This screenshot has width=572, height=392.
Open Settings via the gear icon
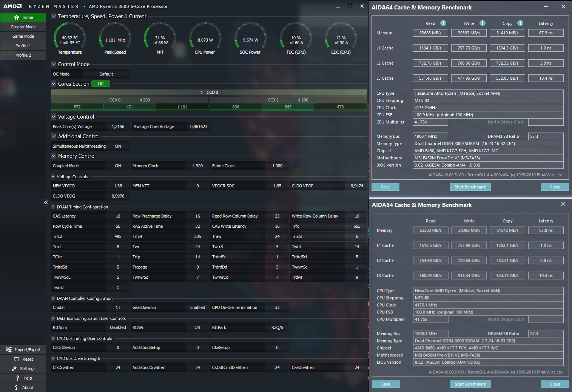coord(14,369)
